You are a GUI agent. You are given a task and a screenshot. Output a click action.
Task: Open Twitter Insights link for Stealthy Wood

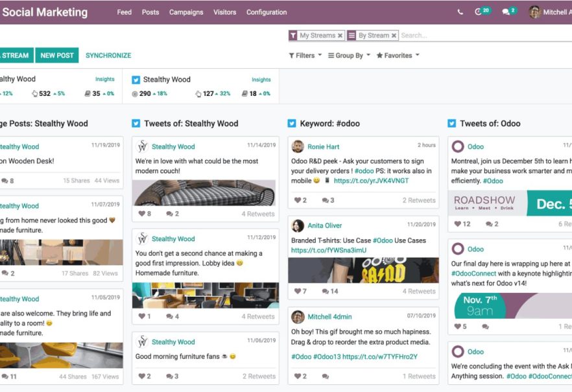coord(261,80)
